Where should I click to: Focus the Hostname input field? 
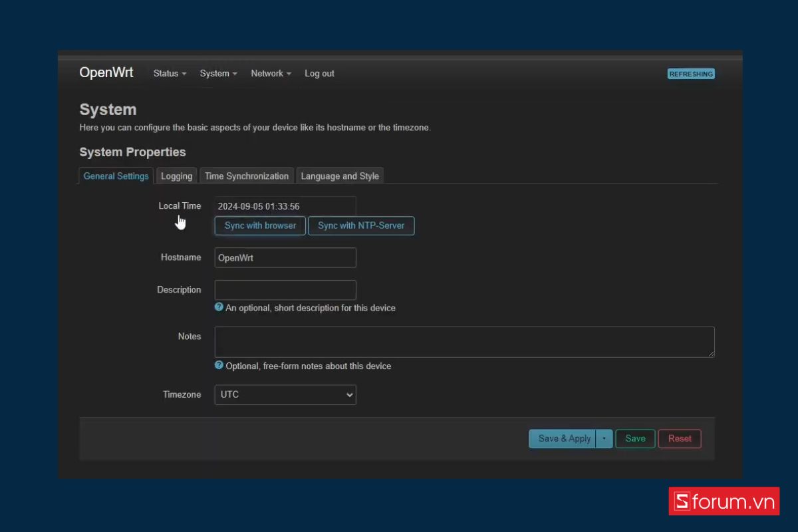[285, 257]
